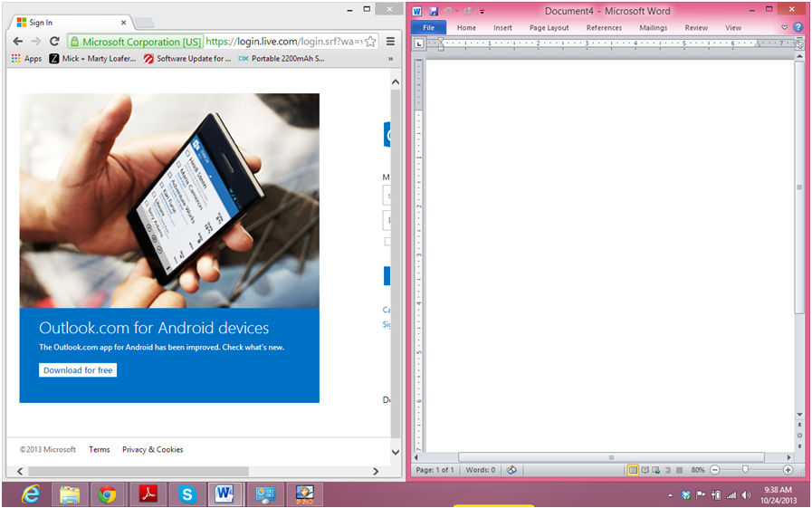Expand the bookmarks bar overflow chevron
Image resolution: width=812 pixels, height=508 pixels.
(390, 59)
